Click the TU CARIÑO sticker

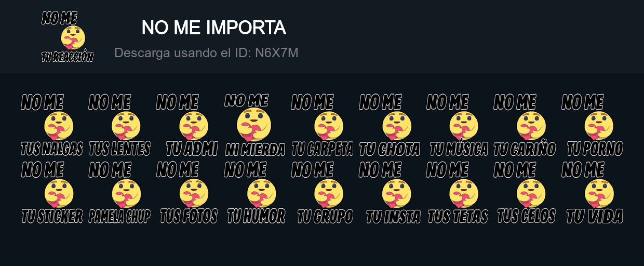[x=525, y=125]
